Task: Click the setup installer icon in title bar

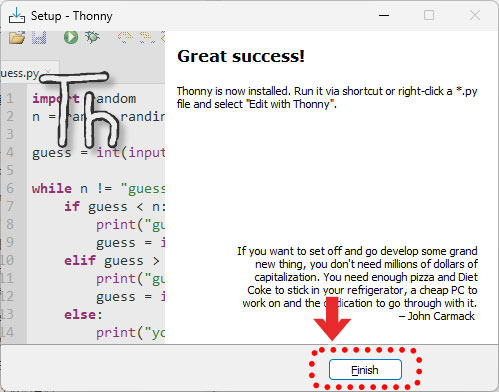Action: tap(17, 16)
